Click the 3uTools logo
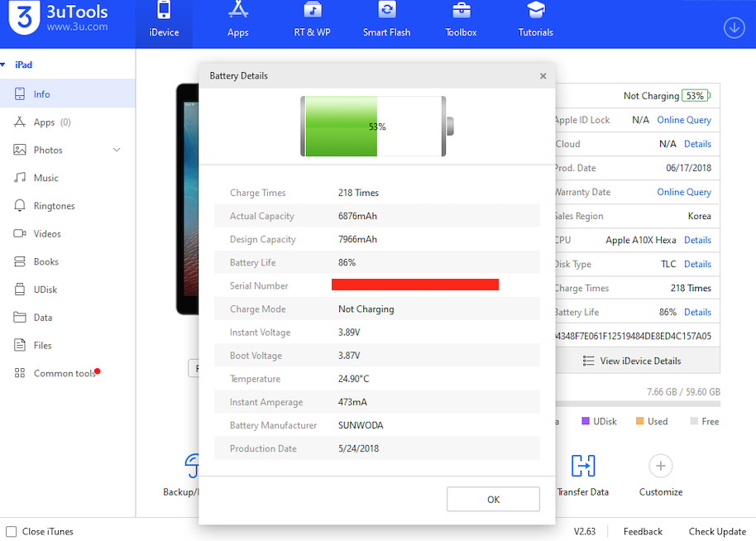 point(25,17)
